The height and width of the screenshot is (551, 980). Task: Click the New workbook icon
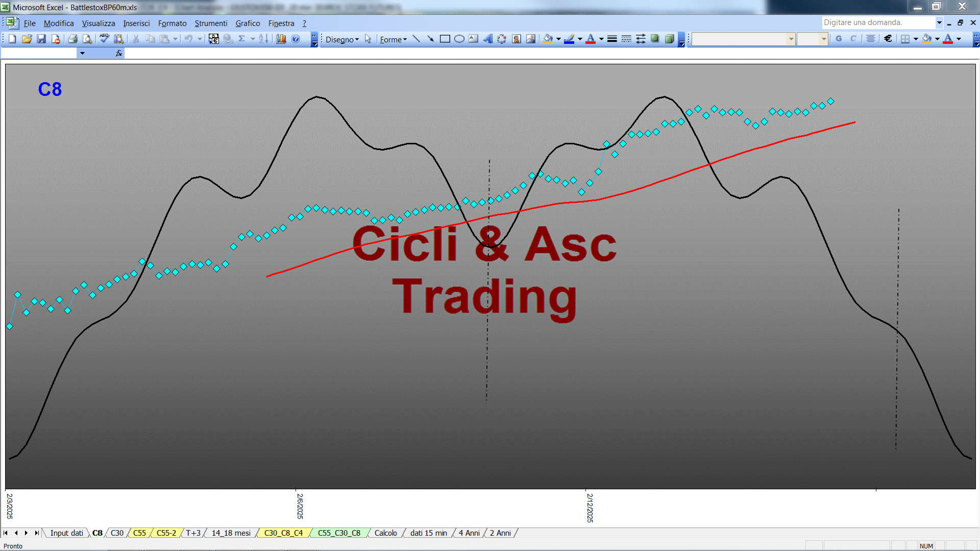[13, 39]
